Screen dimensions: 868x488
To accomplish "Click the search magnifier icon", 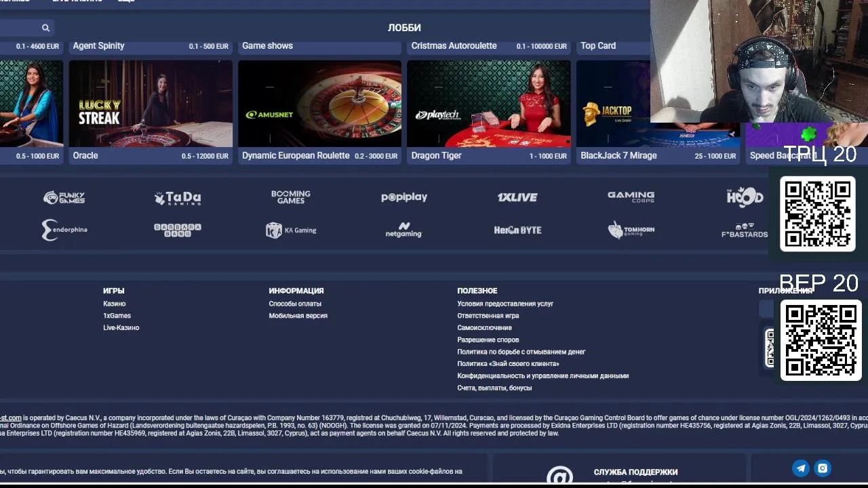I will (x=45, y=28).
